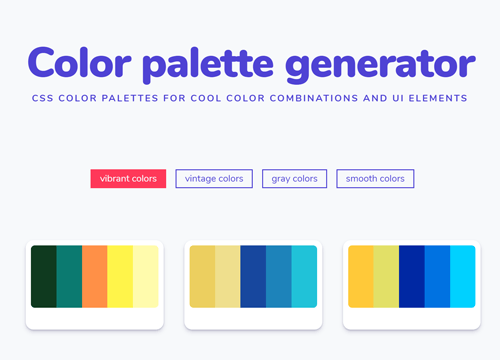This screenshot has width=500, height=360.
Task: Click the white footer of third palette card
Action: point(412,318)
